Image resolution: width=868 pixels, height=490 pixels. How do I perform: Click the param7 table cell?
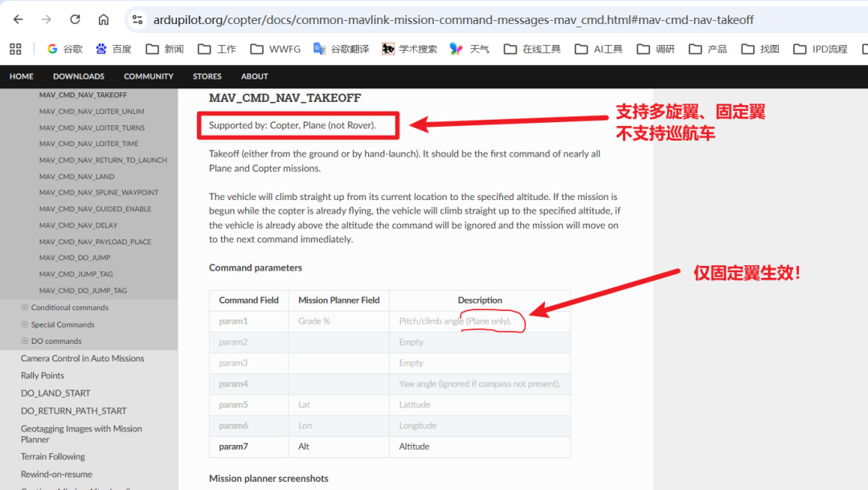(249, 447)
